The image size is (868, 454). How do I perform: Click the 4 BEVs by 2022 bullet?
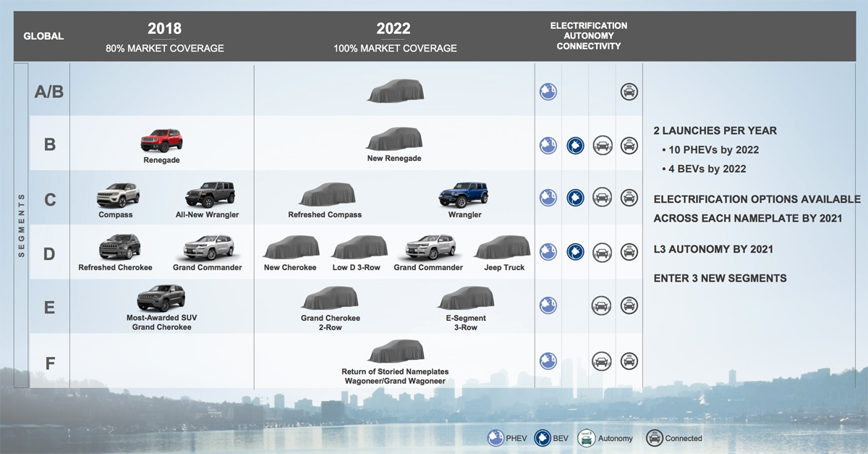[x=704, y=169]
